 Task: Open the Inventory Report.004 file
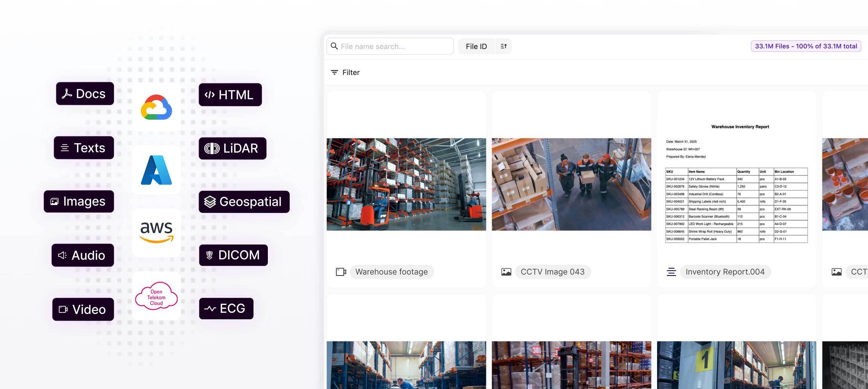click(x=725, y=271)
